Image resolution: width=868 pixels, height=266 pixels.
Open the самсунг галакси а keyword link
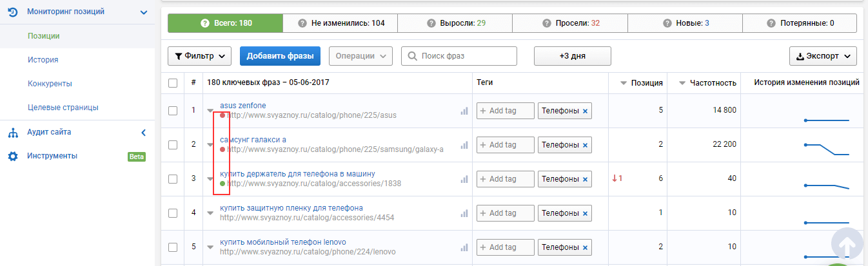(x=253, y=140)
